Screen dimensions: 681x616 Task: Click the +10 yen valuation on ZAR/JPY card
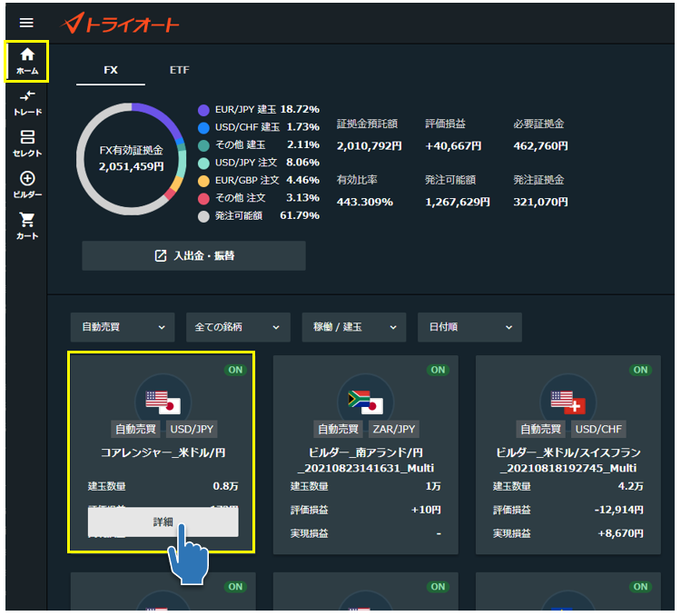[x=426, y=510]
